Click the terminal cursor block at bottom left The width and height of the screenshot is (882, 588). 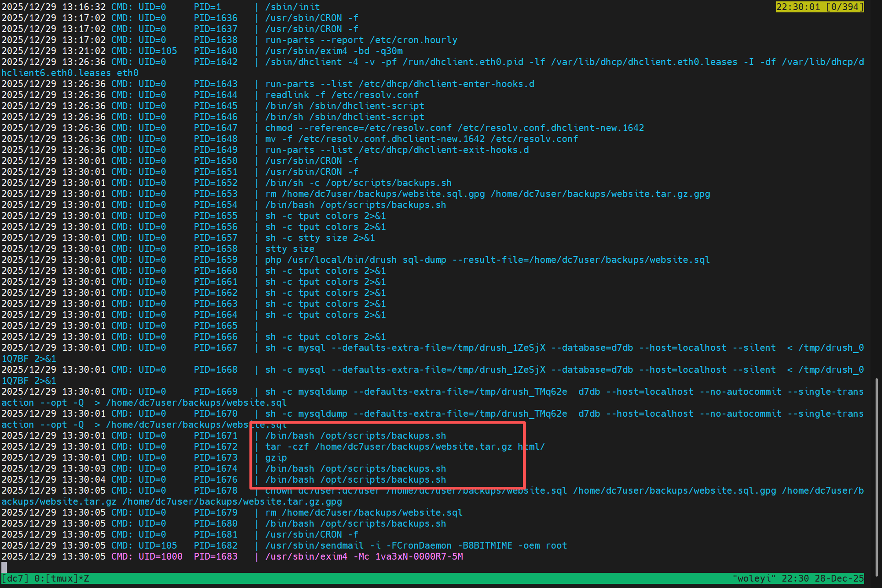(x=4, y=567)
